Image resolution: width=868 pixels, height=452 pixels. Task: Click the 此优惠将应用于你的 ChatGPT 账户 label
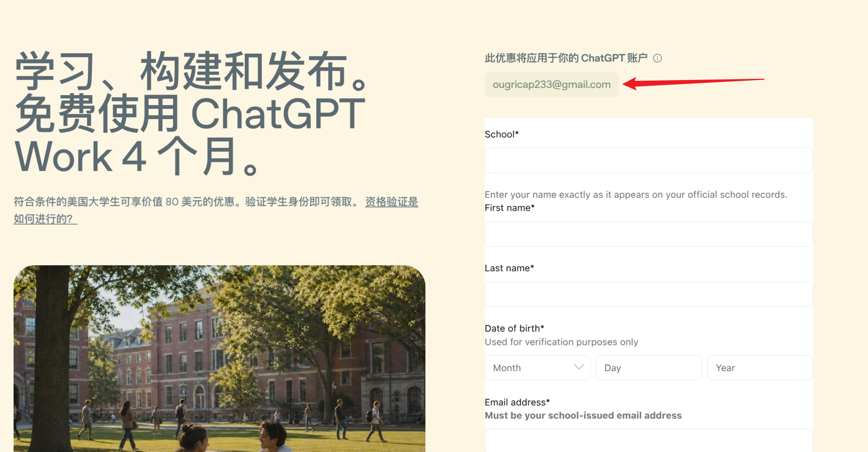(566, 58)
